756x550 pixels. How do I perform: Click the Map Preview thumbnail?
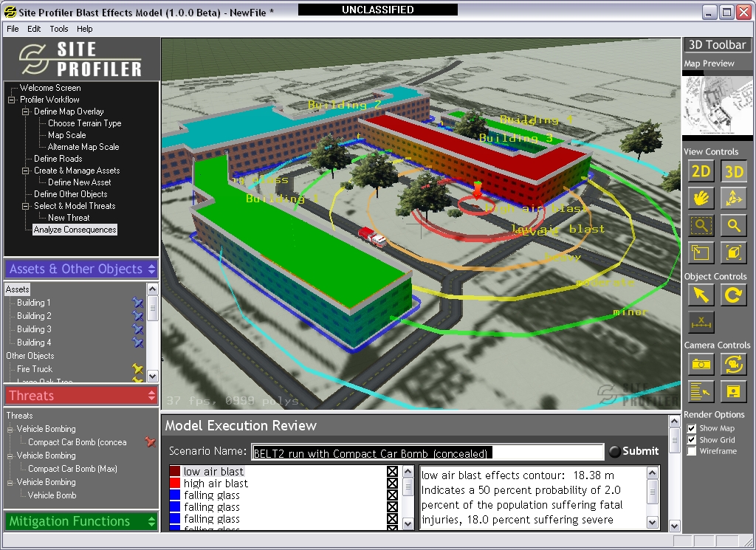pyautogui.click(x=718, y=106)
